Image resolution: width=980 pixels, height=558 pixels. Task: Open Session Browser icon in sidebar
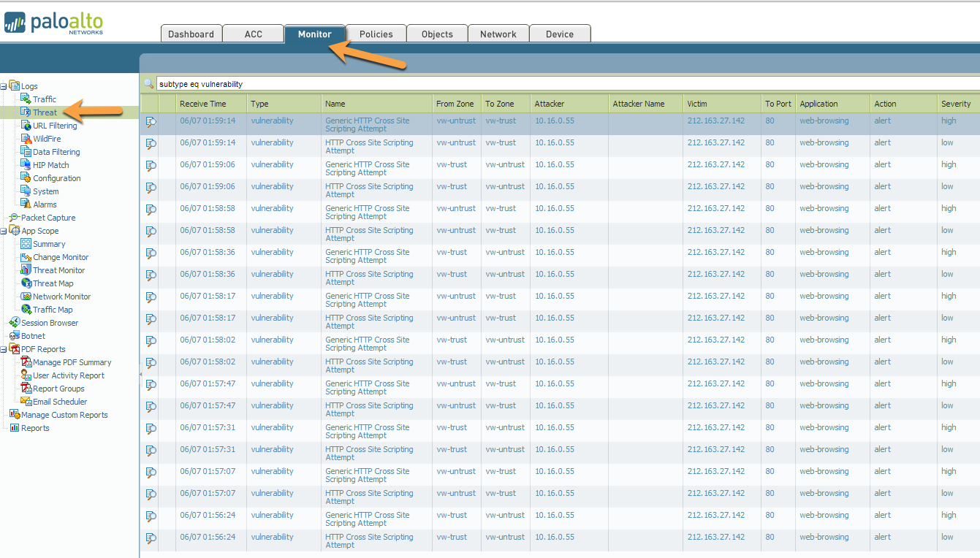(15, 323)
